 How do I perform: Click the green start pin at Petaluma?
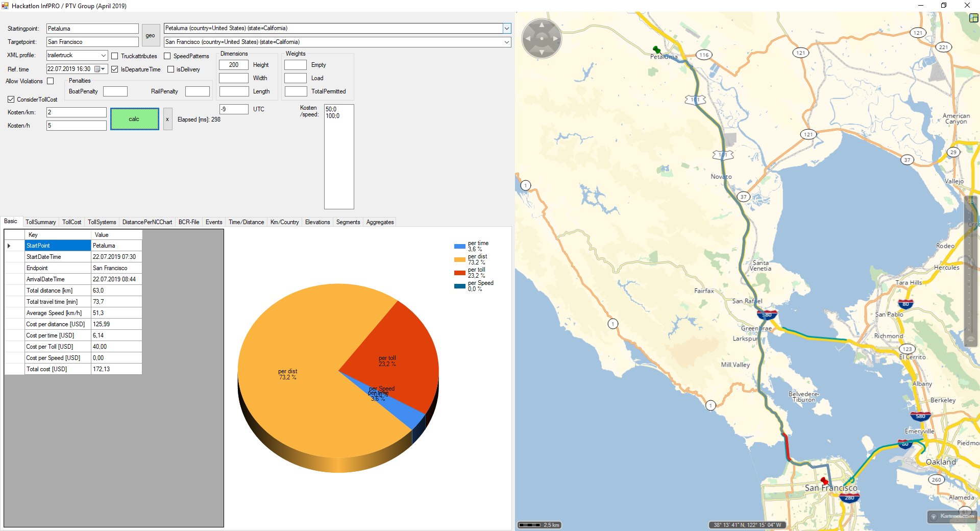656,50
